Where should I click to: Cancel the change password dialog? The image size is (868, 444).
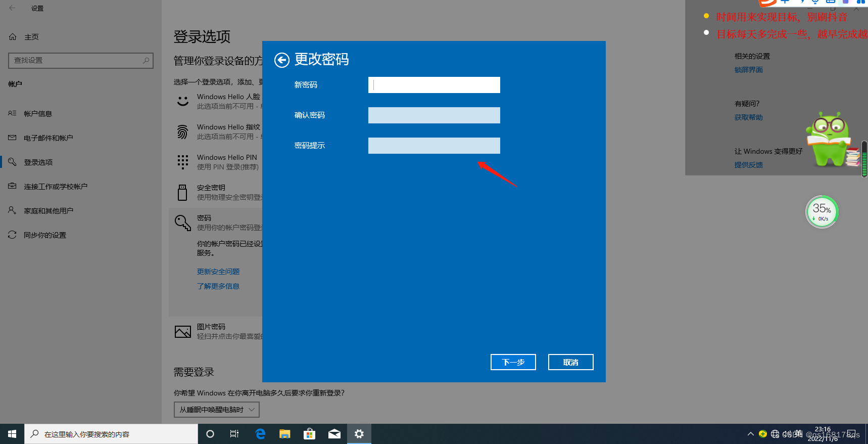[x=571, y=362]
